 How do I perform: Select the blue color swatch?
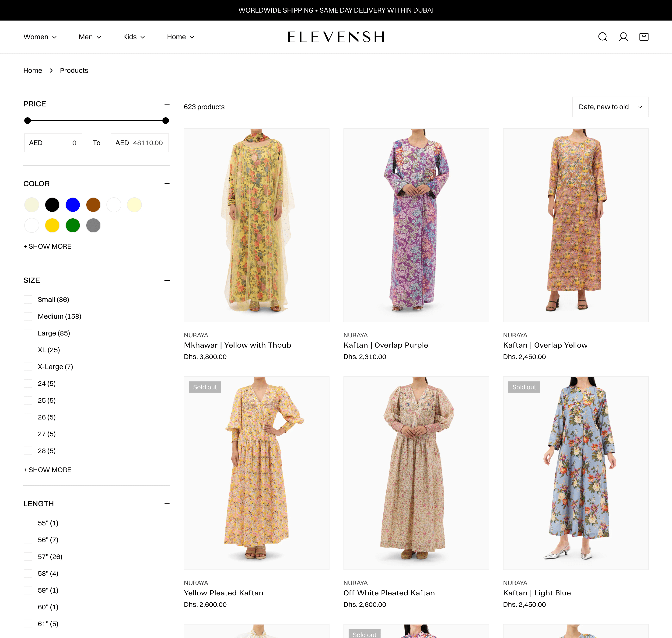pos(73,205)
